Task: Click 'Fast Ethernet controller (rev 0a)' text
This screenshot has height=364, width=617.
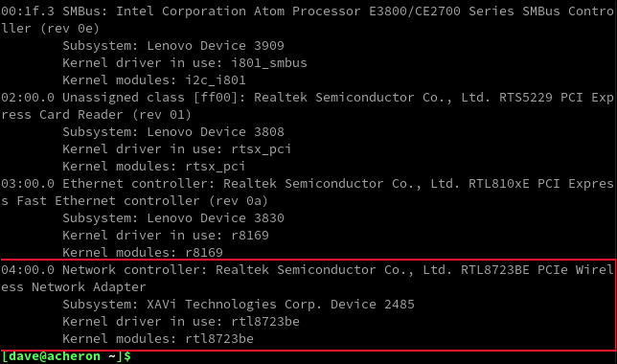Action: 142,201
